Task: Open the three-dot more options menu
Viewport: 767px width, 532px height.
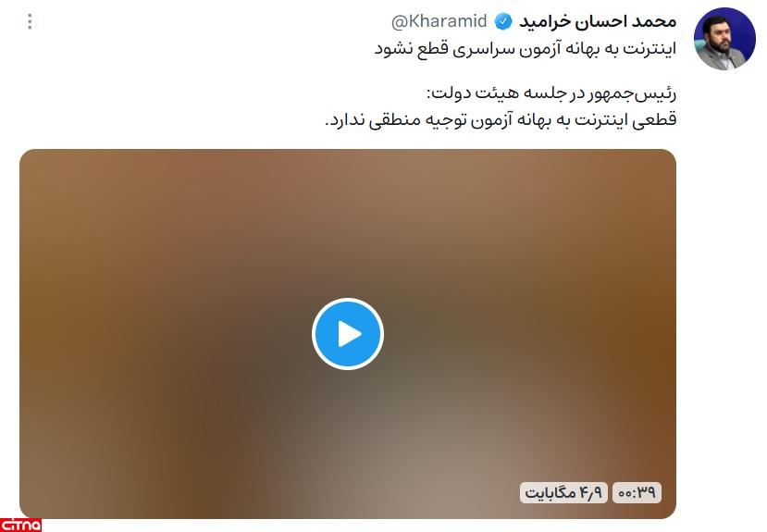Action: click(30, 21)
